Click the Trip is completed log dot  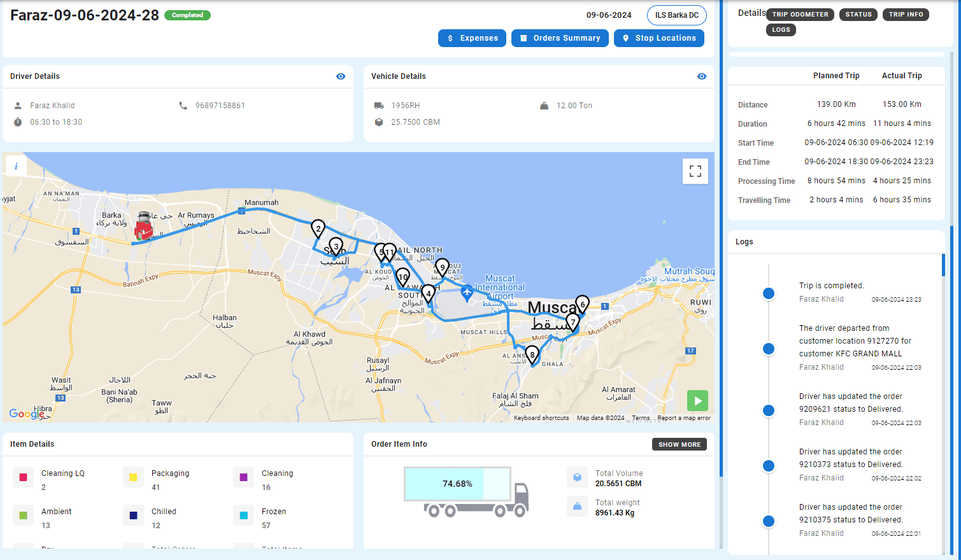(x=769, y=293)
